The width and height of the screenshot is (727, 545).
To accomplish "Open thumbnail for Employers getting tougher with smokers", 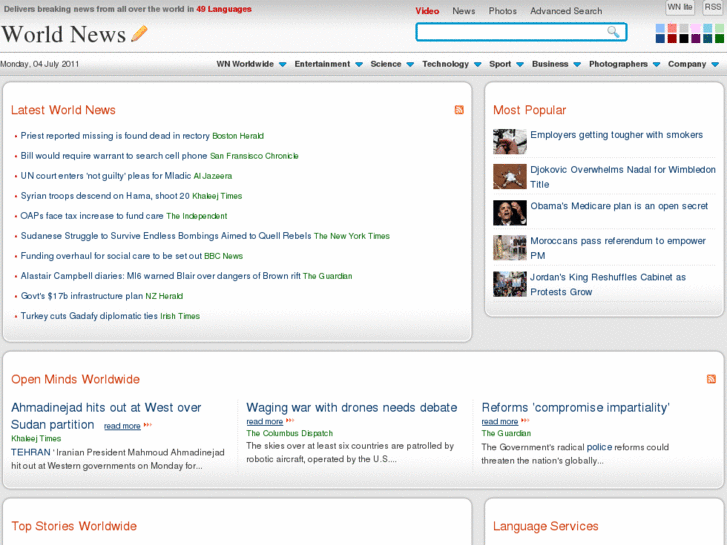I will click(510, 141).
